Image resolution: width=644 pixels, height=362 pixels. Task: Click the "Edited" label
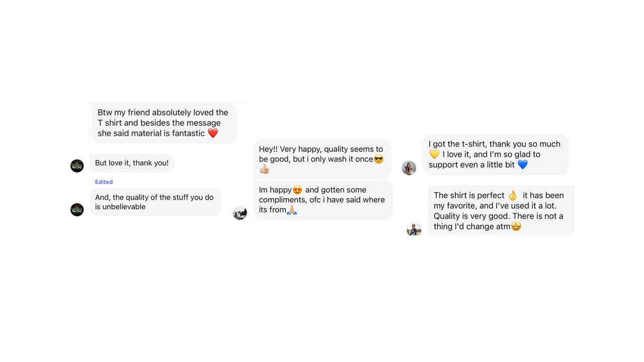tap(104, 182)
